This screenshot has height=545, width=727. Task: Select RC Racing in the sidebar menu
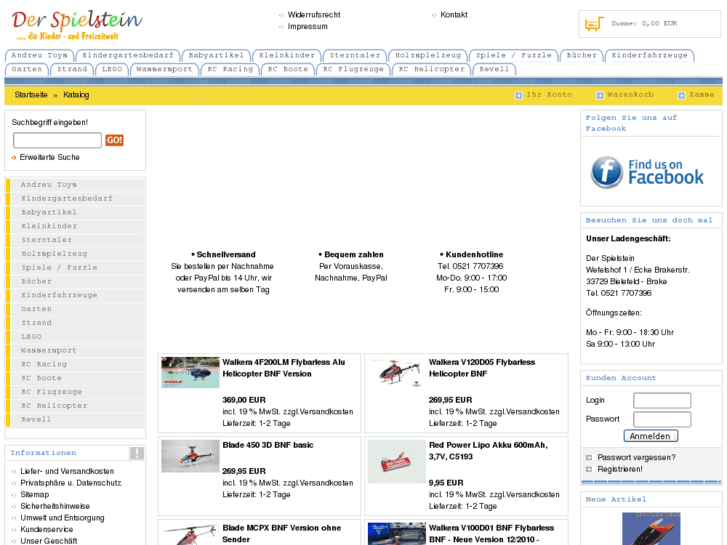coord(77,364)
